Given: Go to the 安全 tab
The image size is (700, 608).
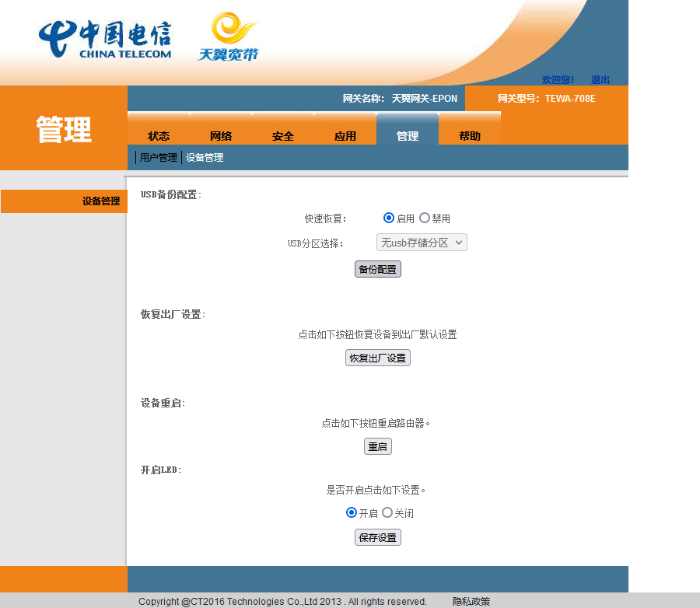Looking at the screenshot, I should [283, 136].
